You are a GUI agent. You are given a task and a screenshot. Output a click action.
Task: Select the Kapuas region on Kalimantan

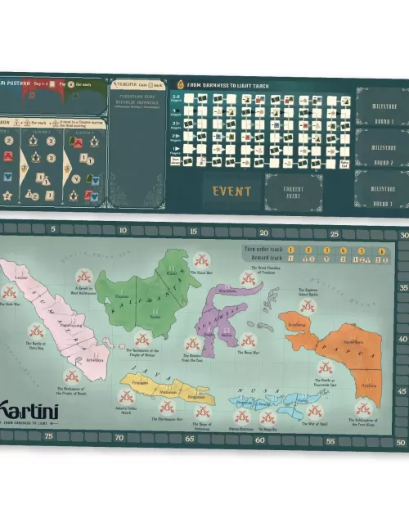(119, 299)
